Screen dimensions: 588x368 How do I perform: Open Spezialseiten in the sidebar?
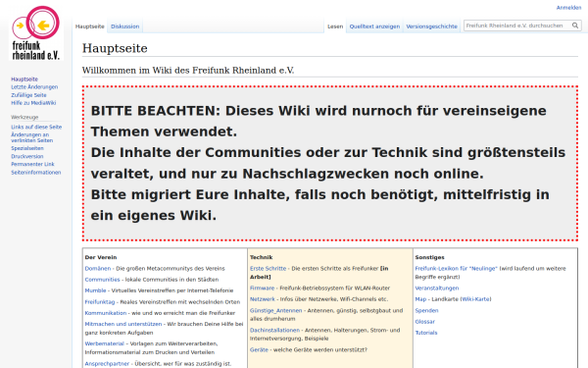(27, 148)
